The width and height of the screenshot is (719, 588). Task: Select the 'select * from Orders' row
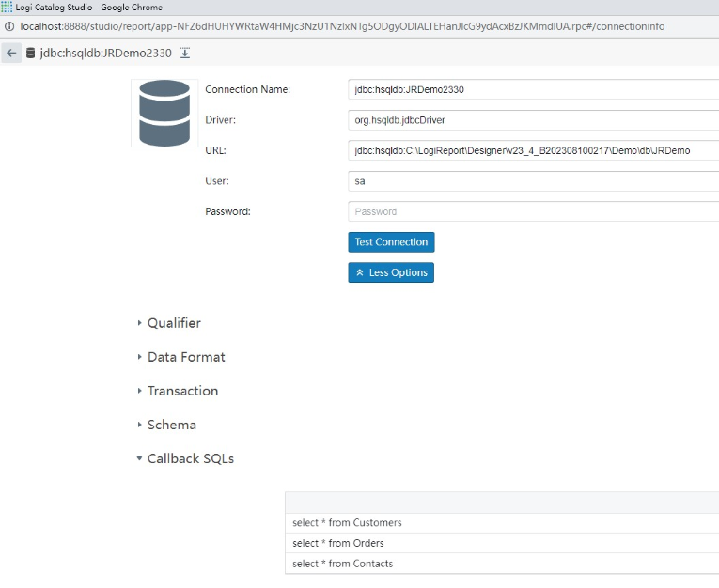pyautogui.click(x=502, y=543)
